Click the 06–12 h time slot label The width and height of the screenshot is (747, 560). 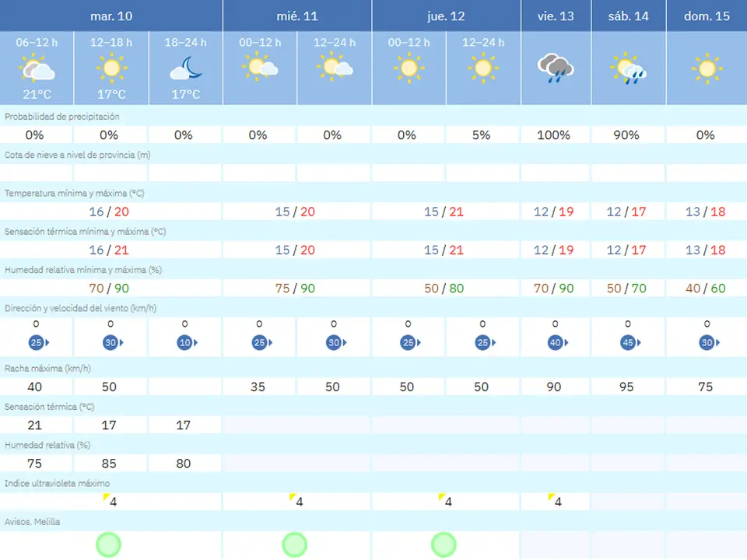click(37, 42)
